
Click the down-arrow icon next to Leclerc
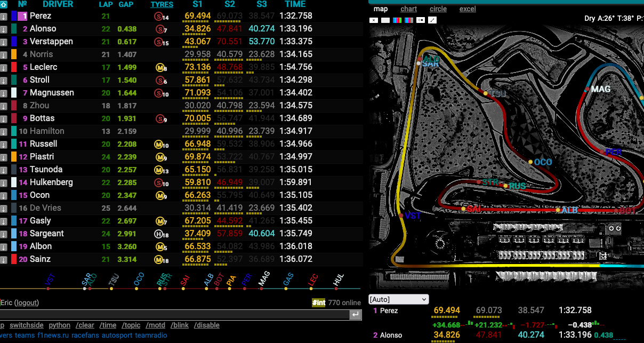[x=3, y=68]
